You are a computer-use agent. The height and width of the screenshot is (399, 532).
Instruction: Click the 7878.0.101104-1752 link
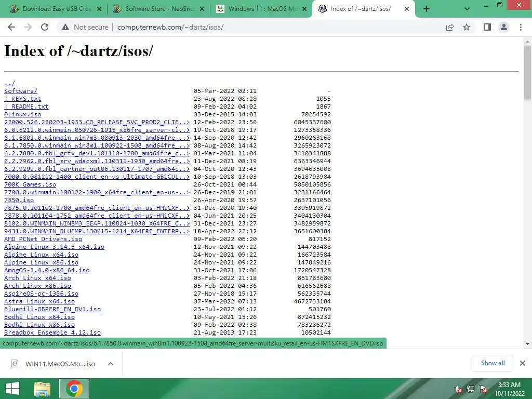(97, 216)
